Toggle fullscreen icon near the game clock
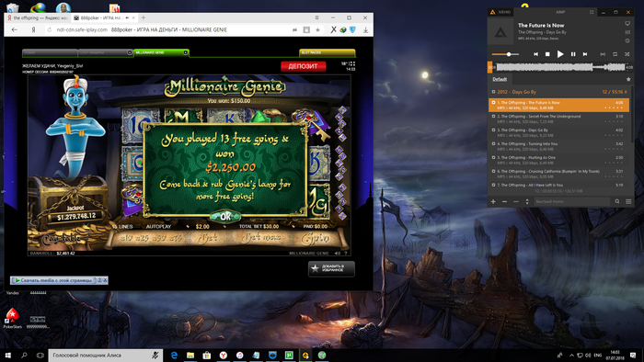644x362 pixels. pos(352,64)
